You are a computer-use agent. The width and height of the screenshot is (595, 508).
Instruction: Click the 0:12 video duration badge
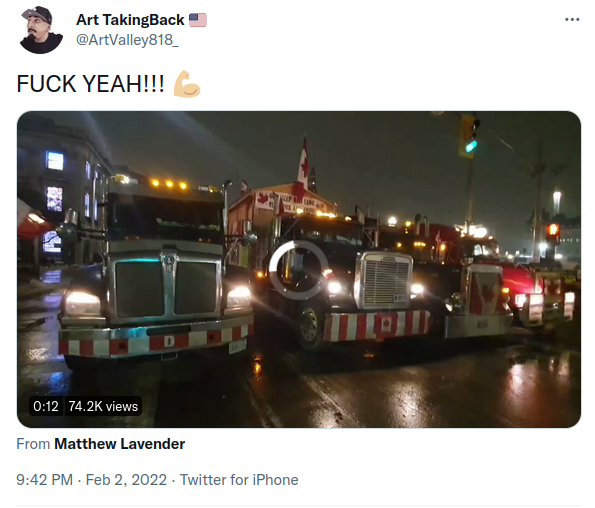[x=46, y=406]
